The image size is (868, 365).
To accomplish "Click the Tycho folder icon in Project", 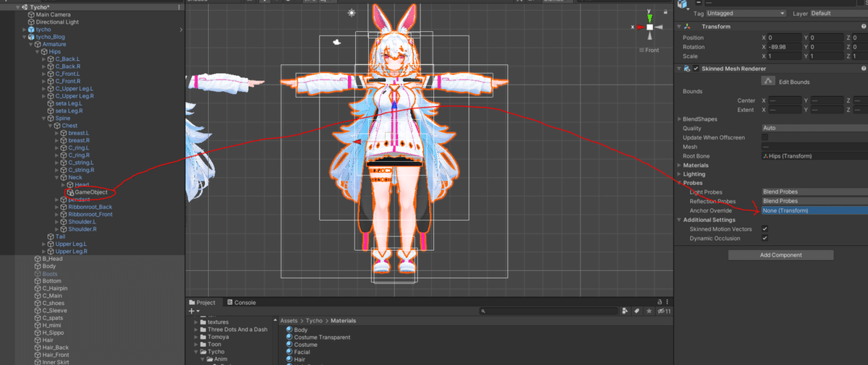I will click(x=203, y=352).
